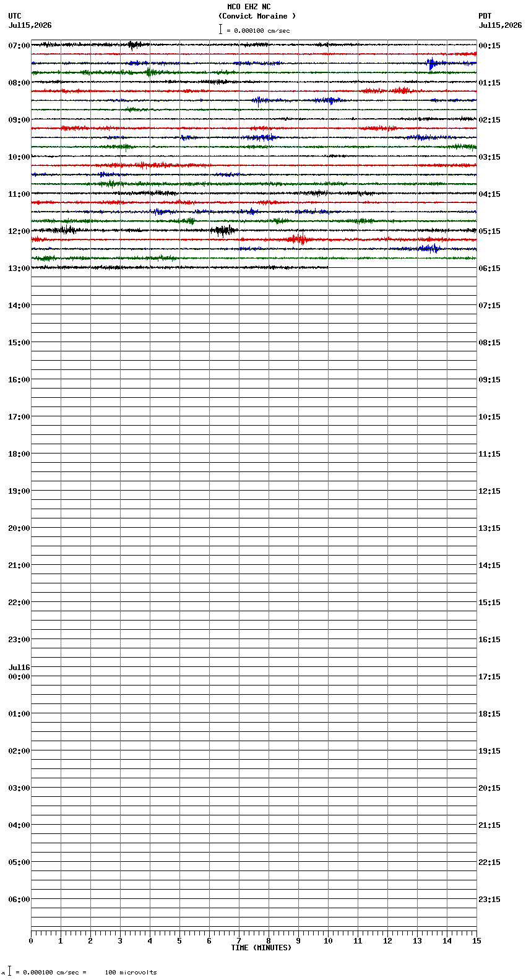This screenshot has height=980, width=526.
Task: Click the '11:00' UTC time label
Action: pos(19,194)
